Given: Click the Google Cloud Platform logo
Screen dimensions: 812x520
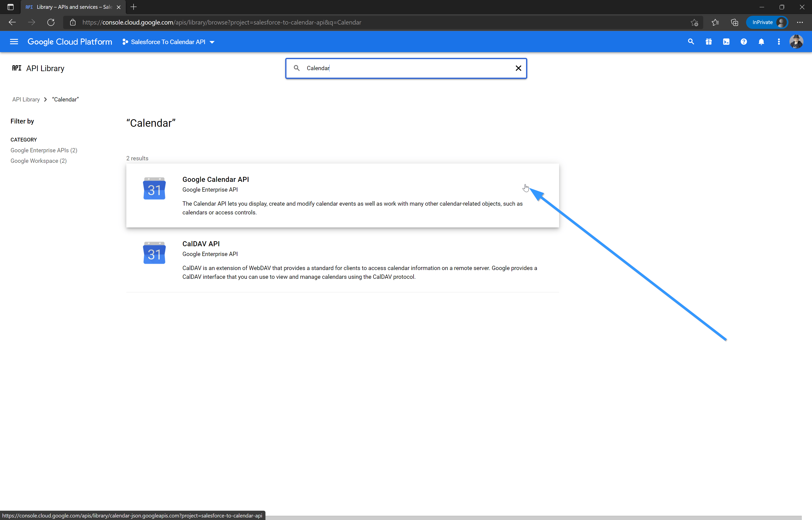Looking at the screenshot, I should pos(70,42).
